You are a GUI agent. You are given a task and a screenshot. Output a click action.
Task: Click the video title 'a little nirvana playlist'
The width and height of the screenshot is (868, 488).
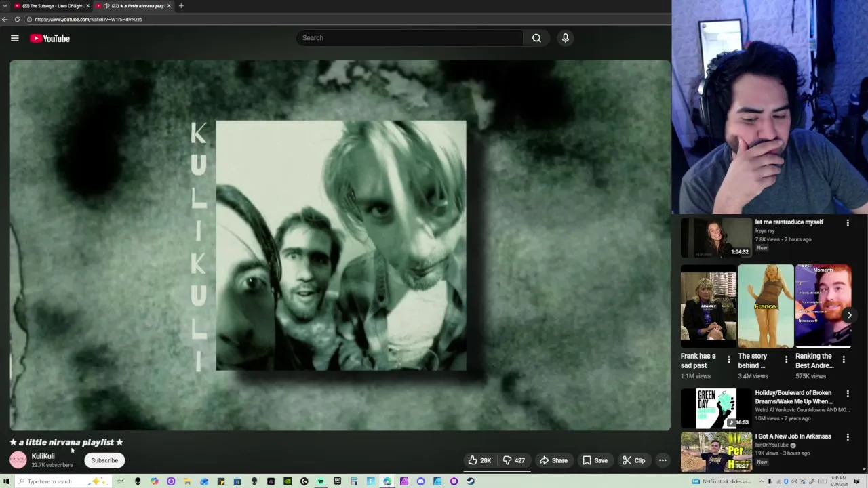(66, 442)
